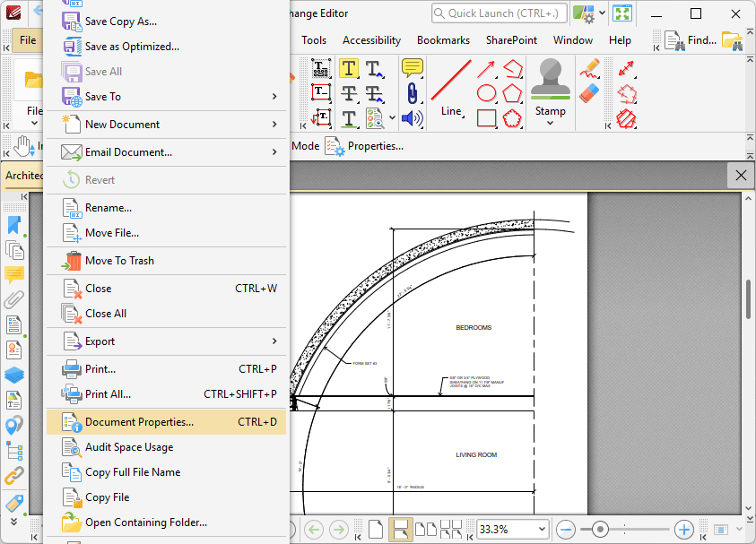Open the Bookmarks menu
The height and width of the screenshot is (544, 756).
pyautogui.click(x=443, y=40)
